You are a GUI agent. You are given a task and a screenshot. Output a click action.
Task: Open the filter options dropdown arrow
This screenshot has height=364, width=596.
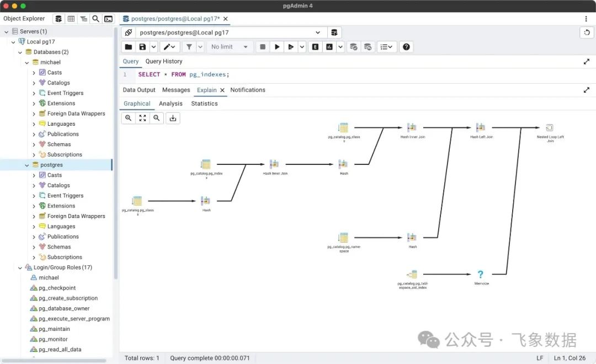[x=200, y=47]
